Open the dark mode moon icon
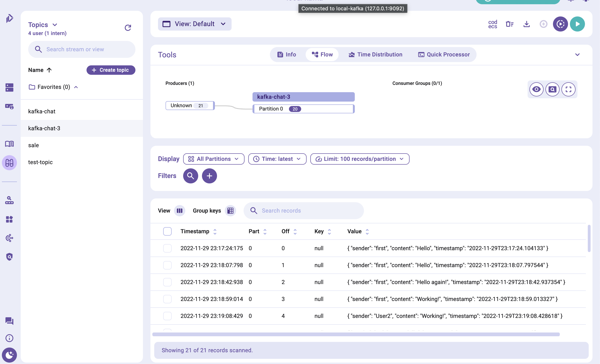 pyautogui.click(x=9, y=355)
